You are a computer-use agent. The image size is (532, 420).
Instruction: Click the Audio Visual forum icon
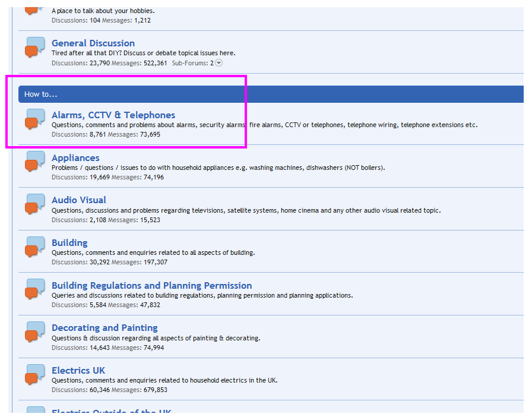tap(34, 204)
